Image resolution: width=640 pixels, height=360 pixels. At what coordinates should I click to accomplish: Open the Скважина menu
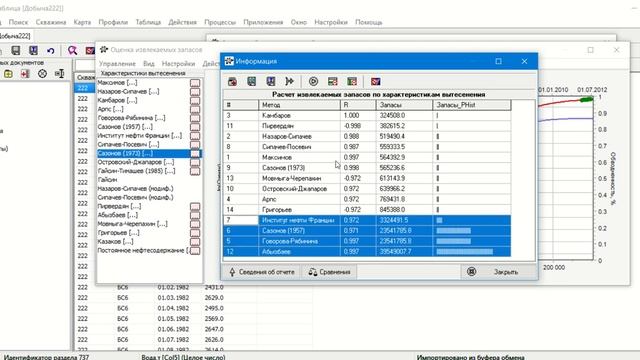click(x=51, y=22)
